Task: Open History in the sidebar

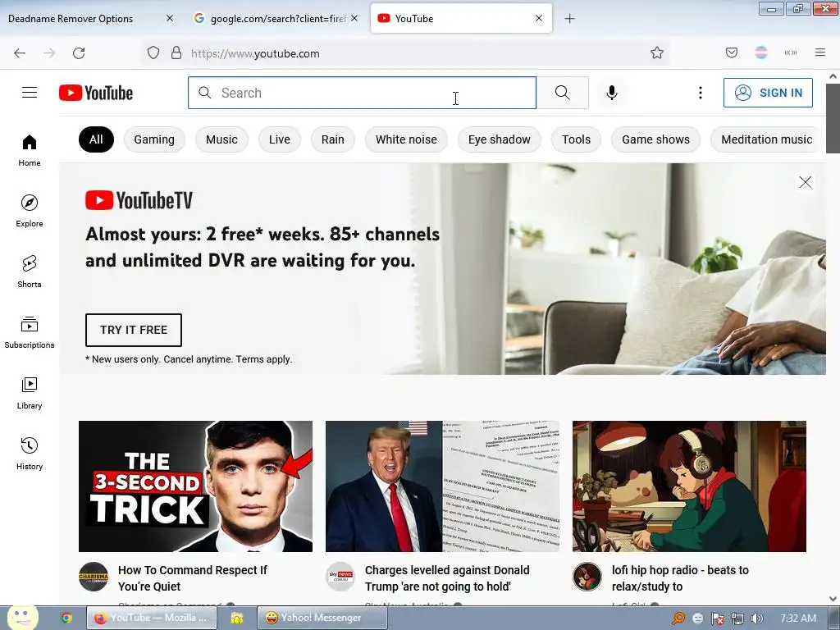Action: click(30, 454)
